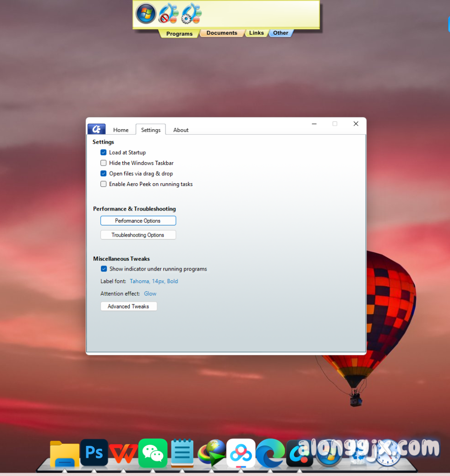Open Microsoft Edge from the dock

coord(270,452)
